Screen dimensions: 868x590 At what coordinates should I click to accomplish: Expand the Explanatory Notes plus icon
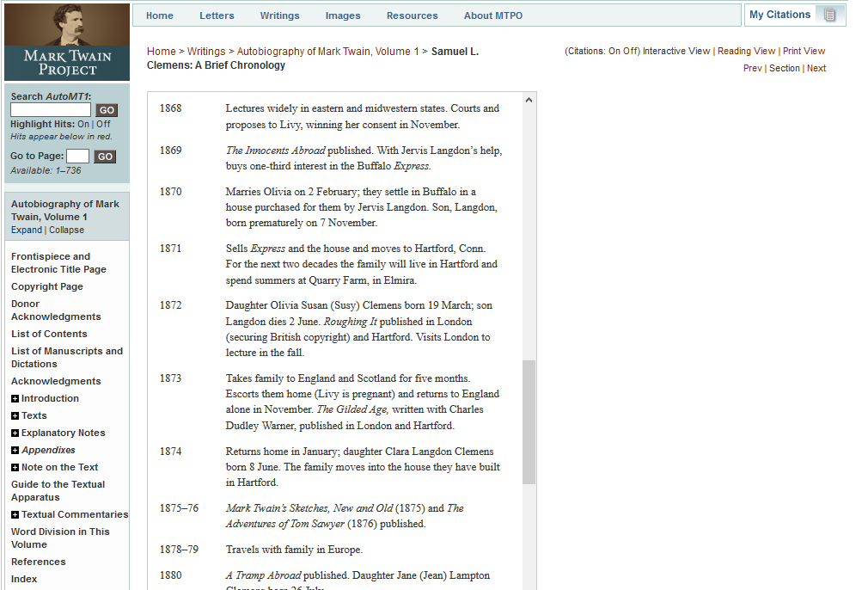pos(15,433)
